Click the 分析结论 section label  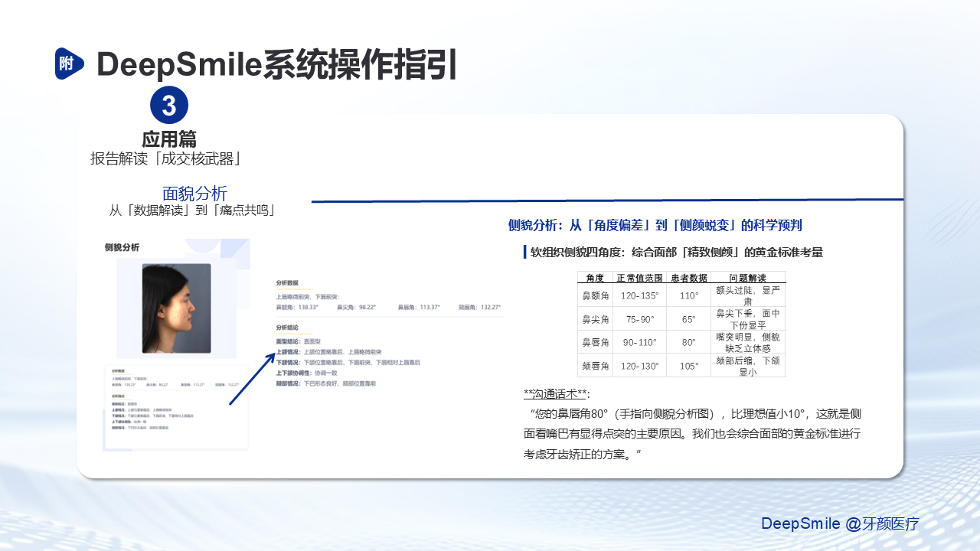tap(289, 328)
